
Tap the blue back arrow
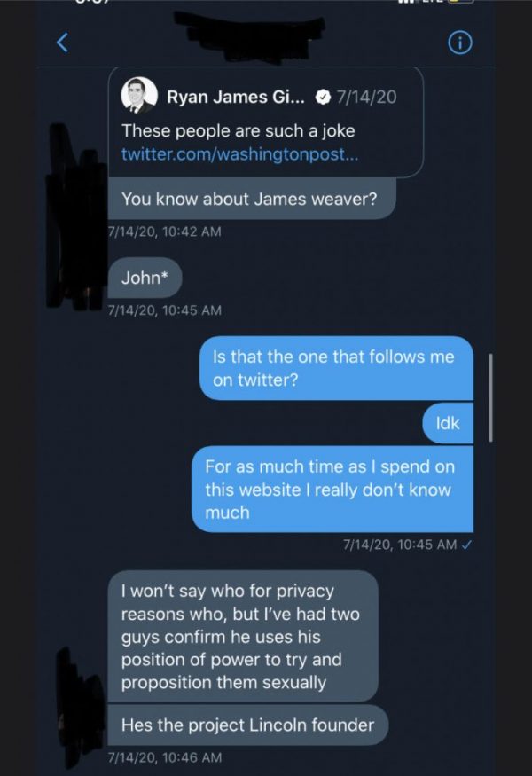[x=64, y=43]
